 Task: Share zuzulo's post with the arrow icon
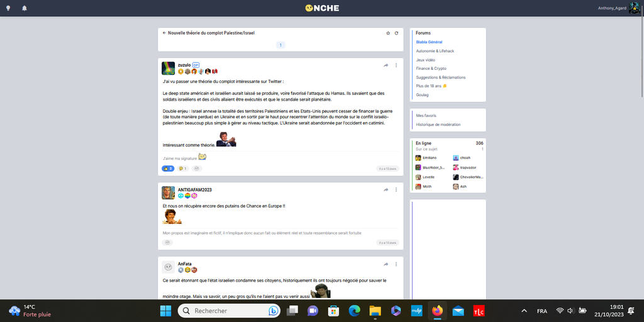(386, 65)
